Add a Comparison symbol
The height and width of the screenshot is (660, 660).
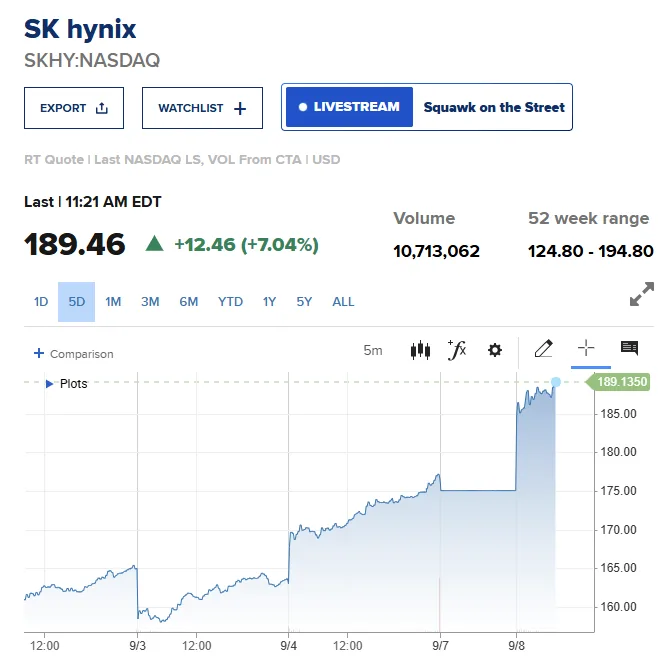pos(74,354)
